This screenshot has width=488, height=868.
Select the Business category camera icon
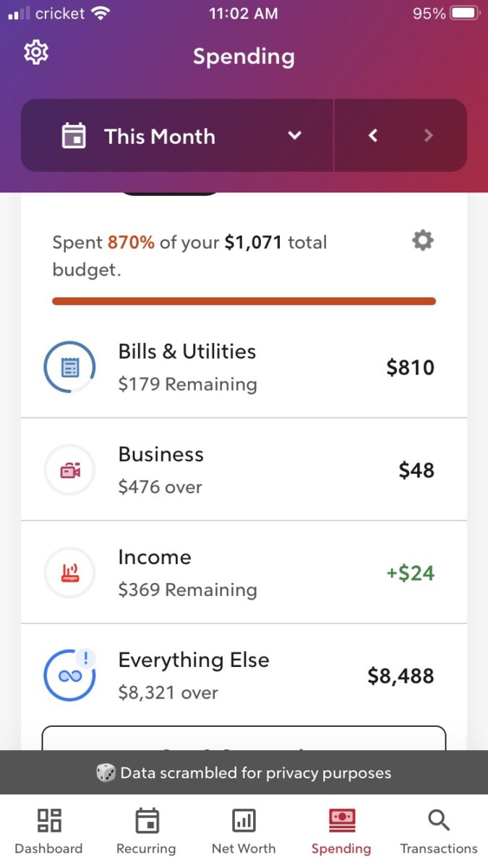point(69,469)
